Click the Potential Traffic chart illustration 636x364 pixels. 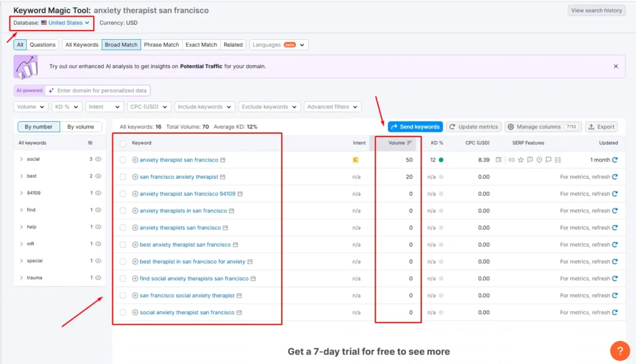[x=26, y=67]
